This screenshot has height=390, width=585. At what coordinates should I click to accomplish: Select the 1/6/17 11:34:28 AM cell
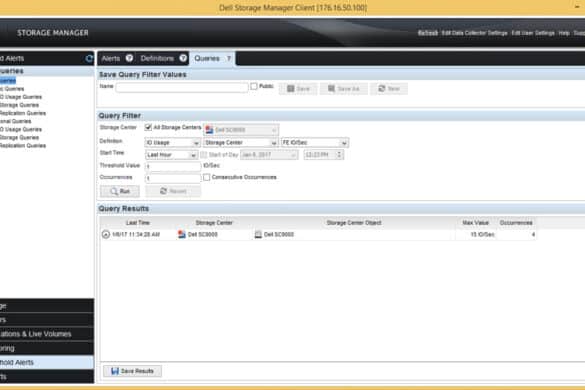(x=136, y=234)
